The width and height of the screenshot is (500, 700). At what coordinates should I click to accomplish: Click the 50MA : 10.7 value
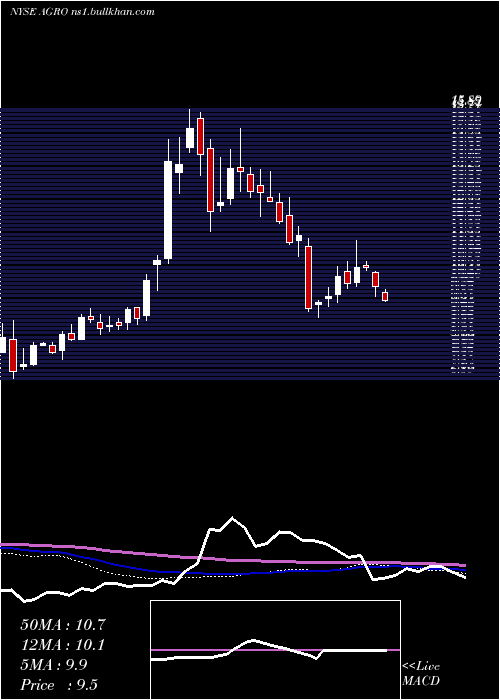tap(63, 625)
